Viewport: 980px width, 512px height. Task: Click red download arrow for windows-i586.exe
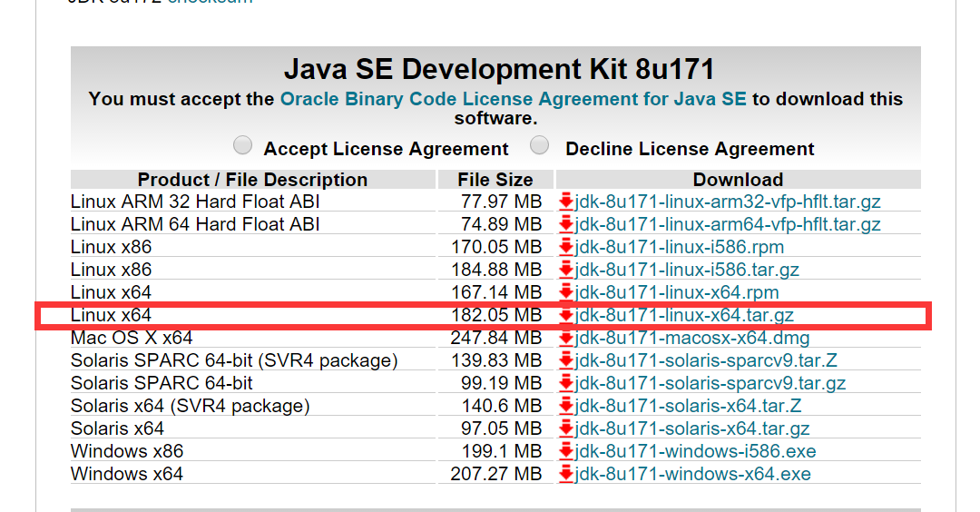(566, 450)
